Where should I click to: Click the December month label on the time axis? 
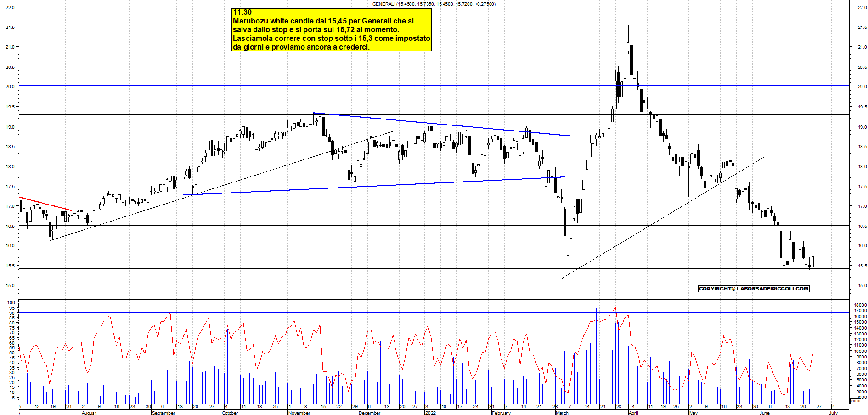pyautogui.click(x=369, y=413)
